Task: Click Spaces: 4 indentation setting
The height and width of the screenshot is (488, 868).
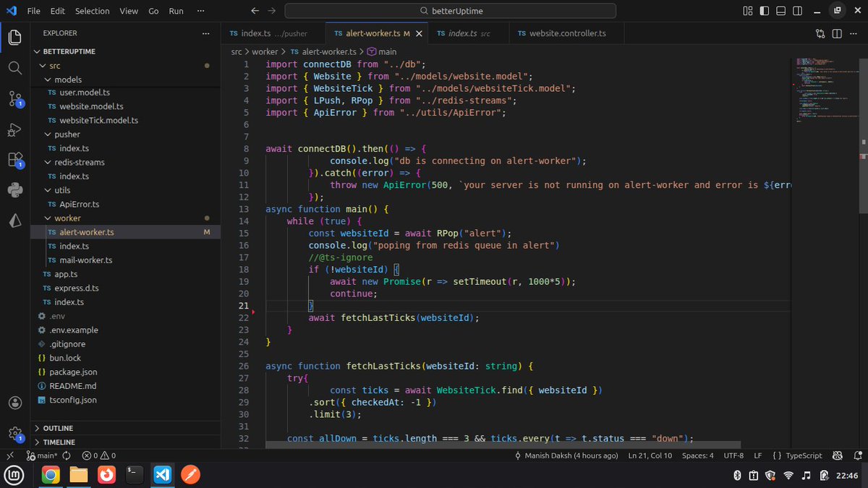Action: pyautogui.click(x=698, y=455)
